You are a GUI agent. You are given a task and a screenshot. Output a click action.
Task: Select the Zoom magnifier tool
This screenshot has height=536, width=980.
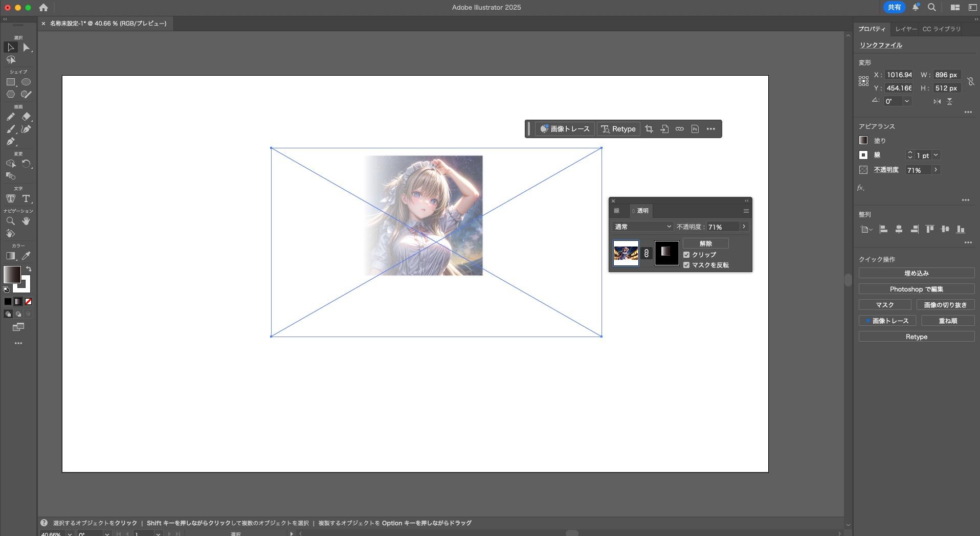pos(11,221)
